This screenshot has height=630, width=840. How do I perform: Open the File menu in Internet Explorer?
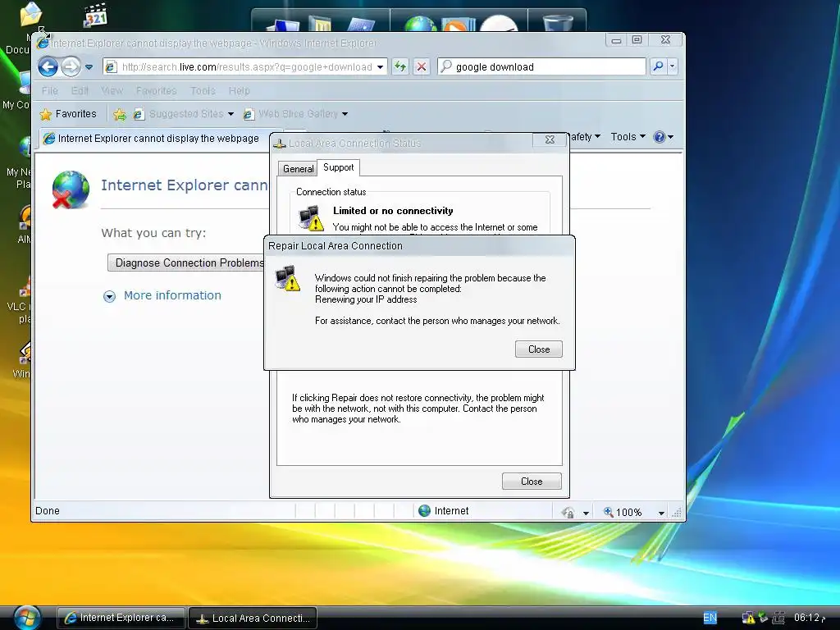coord(50,90)
